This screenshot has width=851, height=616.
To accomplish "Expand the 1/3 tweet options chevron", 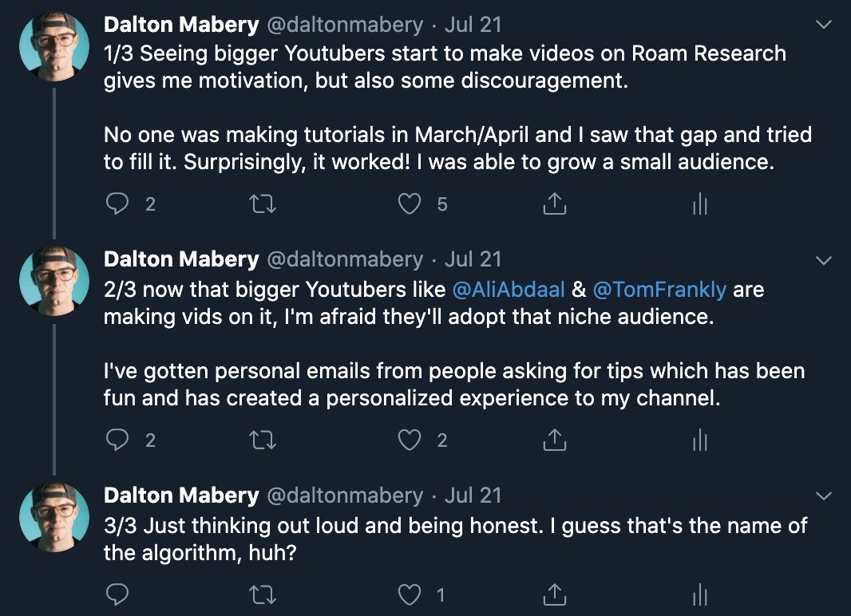I will 824,25.
